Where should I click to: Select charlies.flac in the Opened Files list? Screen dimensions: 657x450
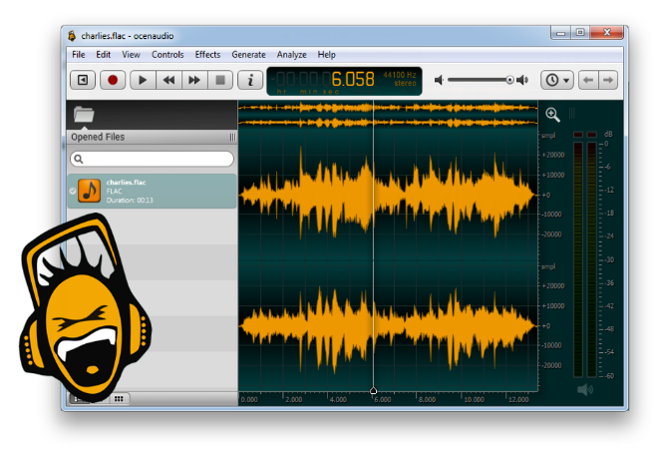click(152, 191)
